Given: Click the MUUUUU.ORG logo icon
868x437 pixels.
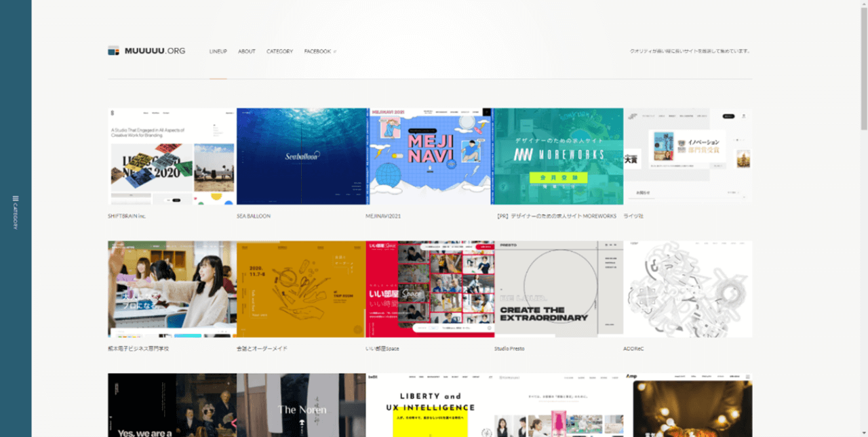Looking at the screenshot, I should [x=113, y=51].
